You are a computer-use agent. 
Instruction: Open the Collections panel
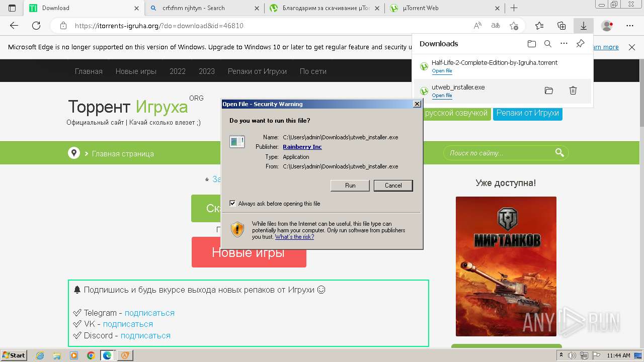[561, 26]
